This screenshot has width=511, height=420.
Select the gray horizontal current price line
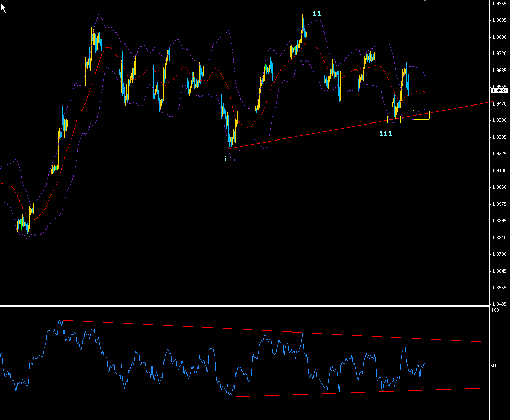244,91
